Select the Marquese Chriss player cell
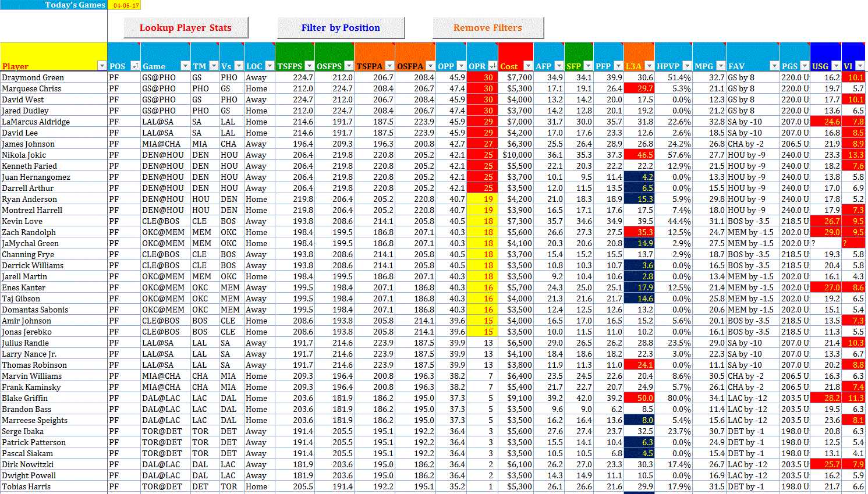This screenshot has height=494, width=868. 54,88
